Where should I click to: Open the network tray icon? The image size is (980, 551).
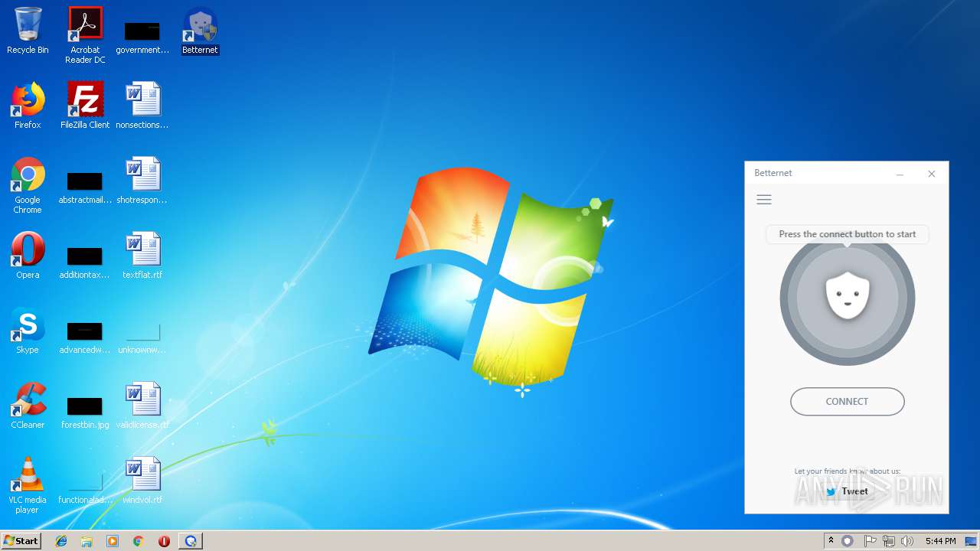889,541
